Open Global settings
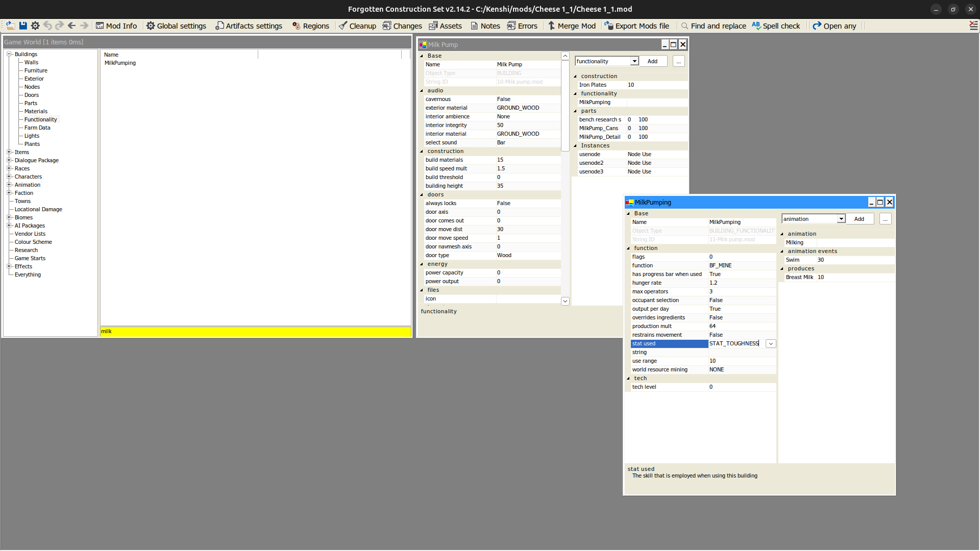Viewport: 980px width, 551px height. pos(176,26)
